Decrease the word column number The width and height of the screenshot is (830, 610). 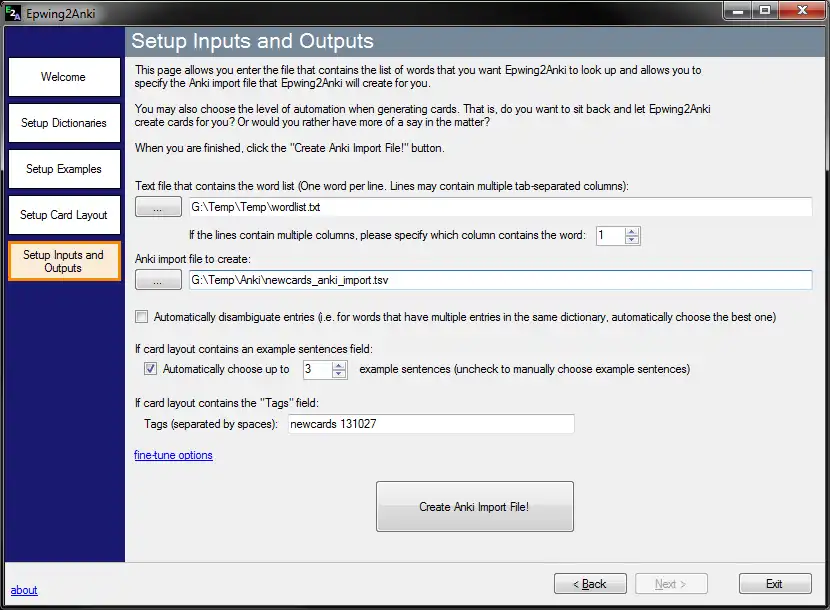tap(631, 240)
